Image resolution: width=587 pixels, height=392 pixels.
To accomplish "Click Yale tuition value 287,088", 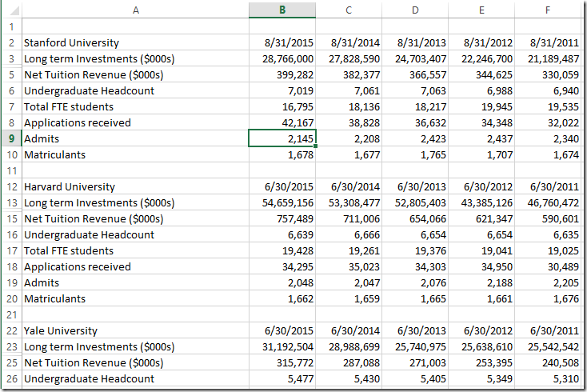I will [349, 362].
